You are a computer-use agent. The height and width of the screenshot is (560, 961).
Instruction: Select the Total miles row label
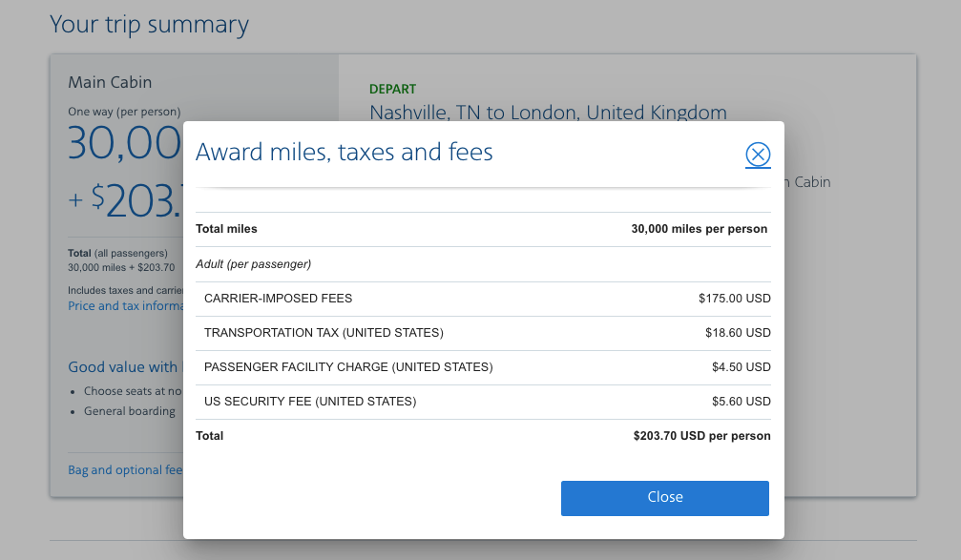pyautogui.click(x=226, y=229)
